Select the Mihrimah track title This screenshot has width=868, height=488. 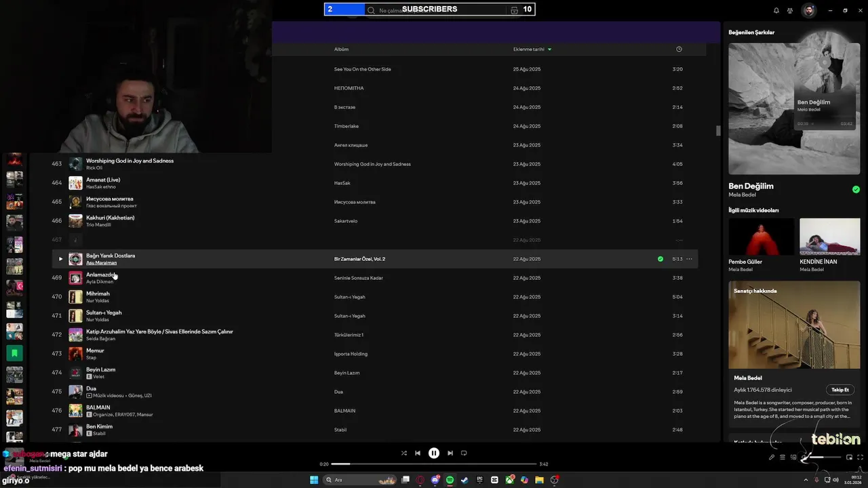pos(98,294)
